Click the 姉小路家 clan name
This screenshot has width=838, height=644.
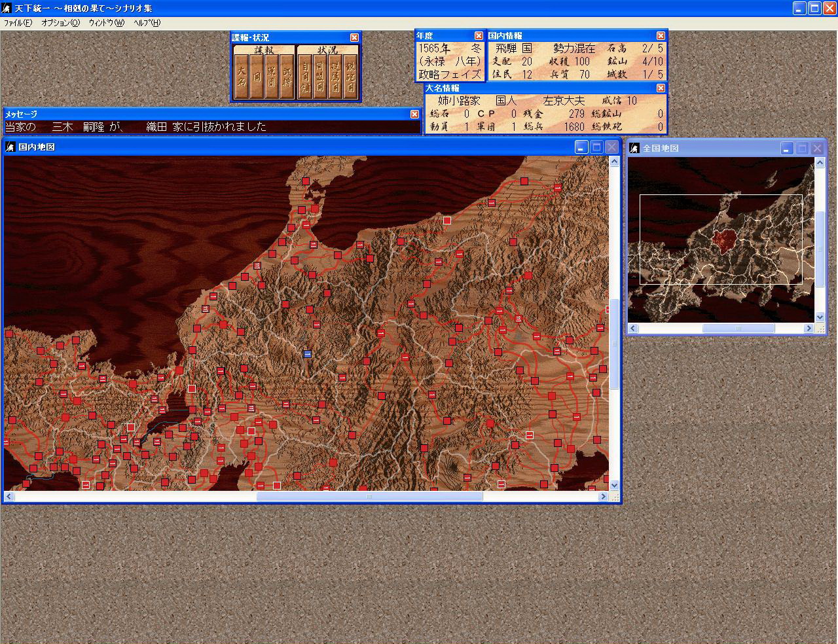click(459, 101)
